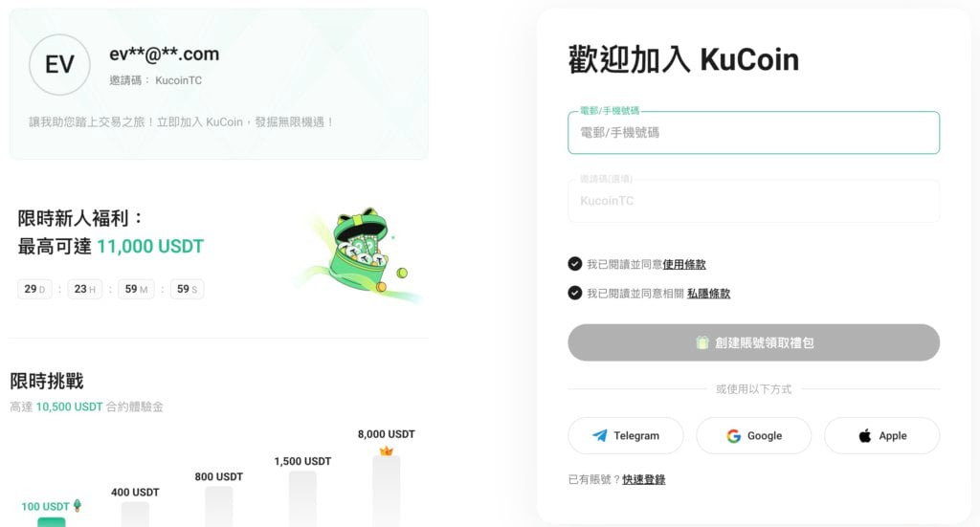Image resolution: width=980 pixels, height=527 pixels.
Task: Sign up with the Telegram button
Action: [x=626, y=436]
